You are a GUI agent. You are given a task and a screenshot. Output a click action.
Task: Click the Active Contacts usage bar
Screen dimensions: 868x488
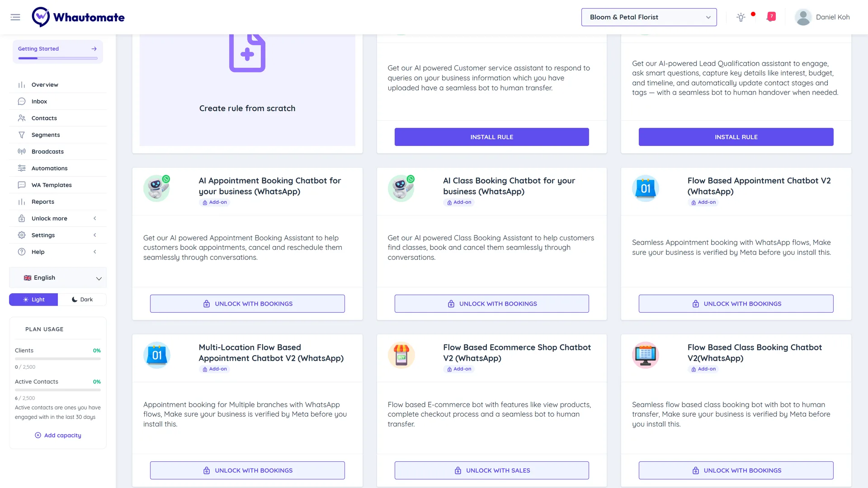point(58,390)
